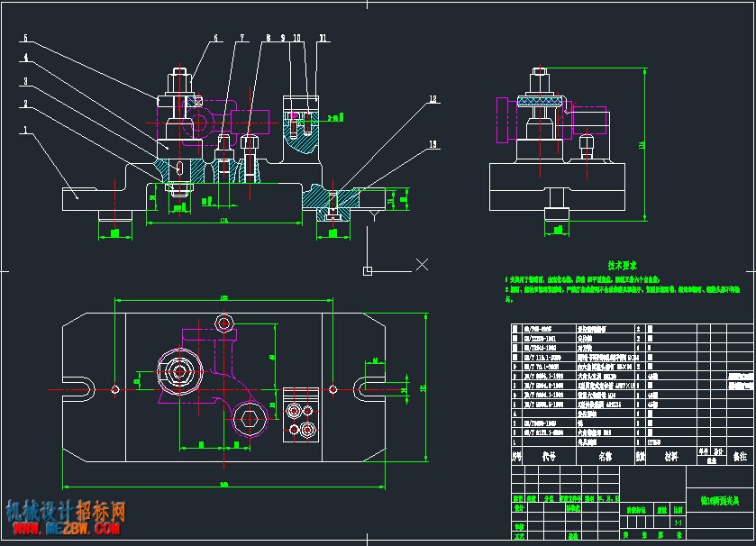Select the 材料 column header cell
The height and width of the screenshot is (546, 756).
[x=671, y=456]
